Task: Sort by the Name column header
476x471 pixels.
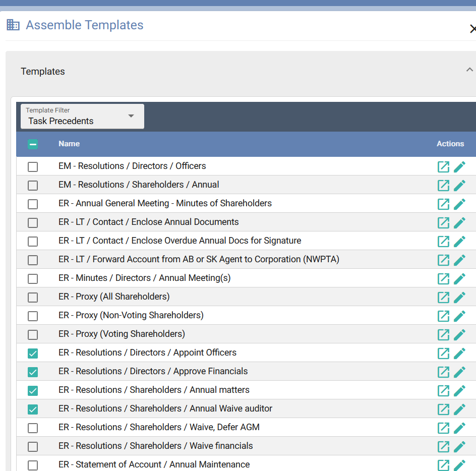Action: pos(69,144)
